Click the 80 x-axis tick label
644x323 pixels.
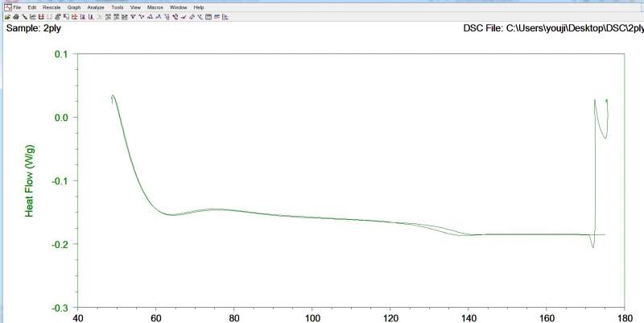coord(233,318)
